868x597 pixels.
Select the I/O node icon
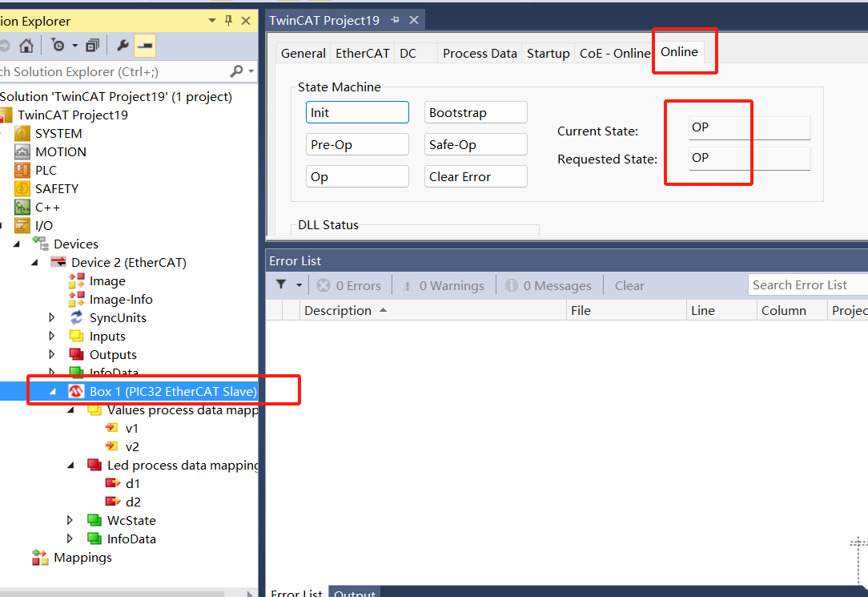(x=22, y=225)
